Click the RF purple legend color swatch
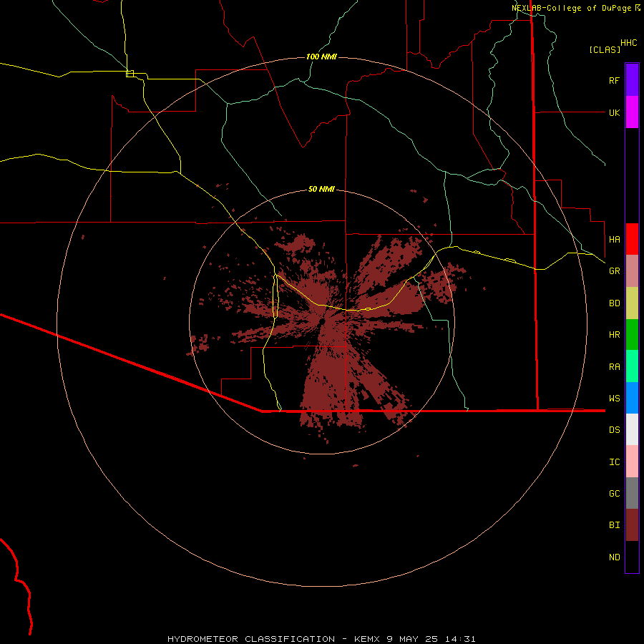The width and height of the screenshot is (644, 644). click(x=632, y=80)
